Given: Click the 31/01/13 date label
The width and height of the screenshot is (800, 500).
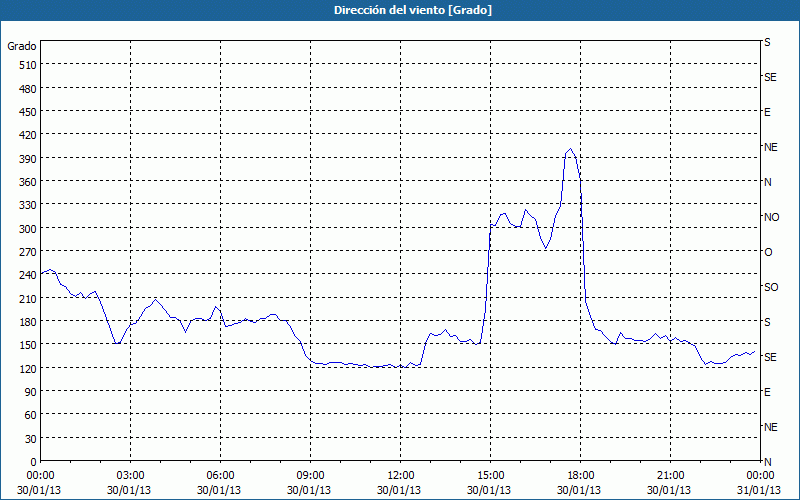Looking at the screenshot, I should (x=759, y=490).
